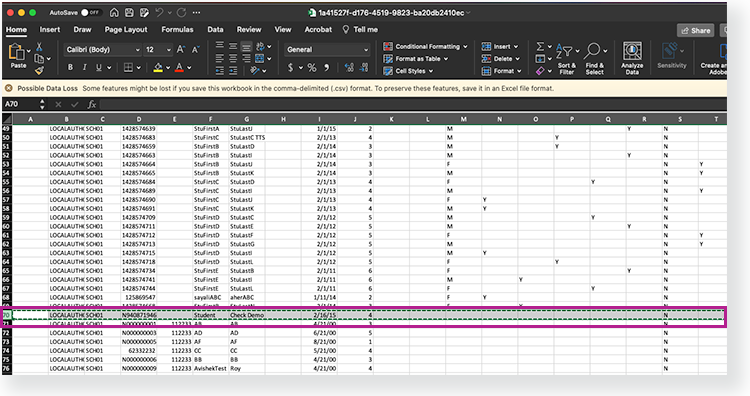Click the Analyze Data icon

pyautogui.click(x=632, y=58)
